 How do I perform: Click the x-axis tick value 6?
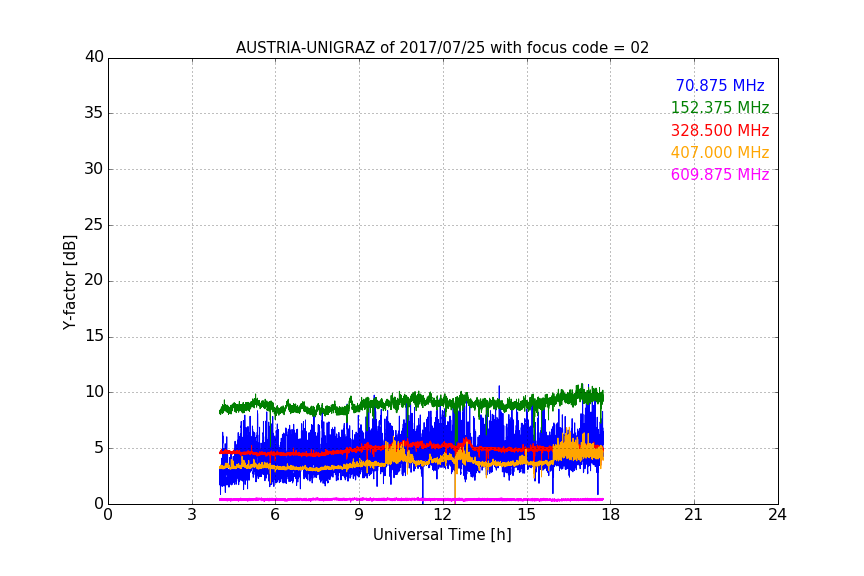(x=275, y=515)
